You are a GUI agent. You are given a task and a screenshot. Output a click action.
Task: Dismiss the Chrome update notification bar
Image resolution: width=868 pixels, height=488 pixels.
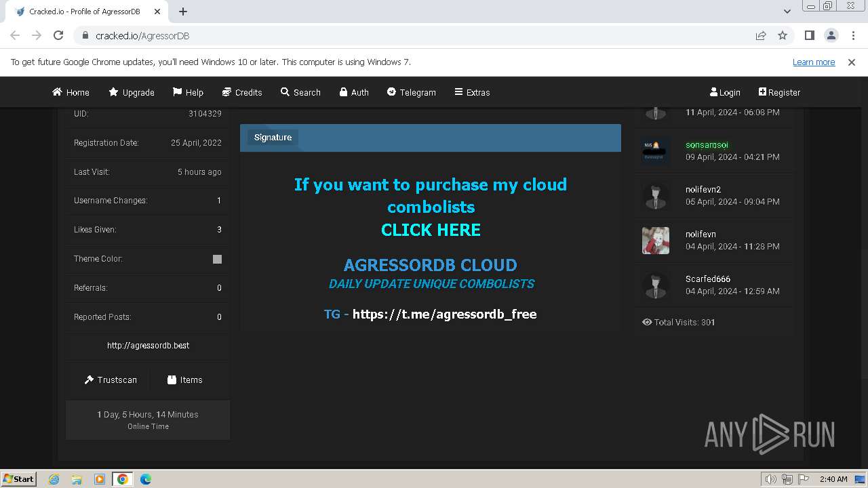(852, 62)
